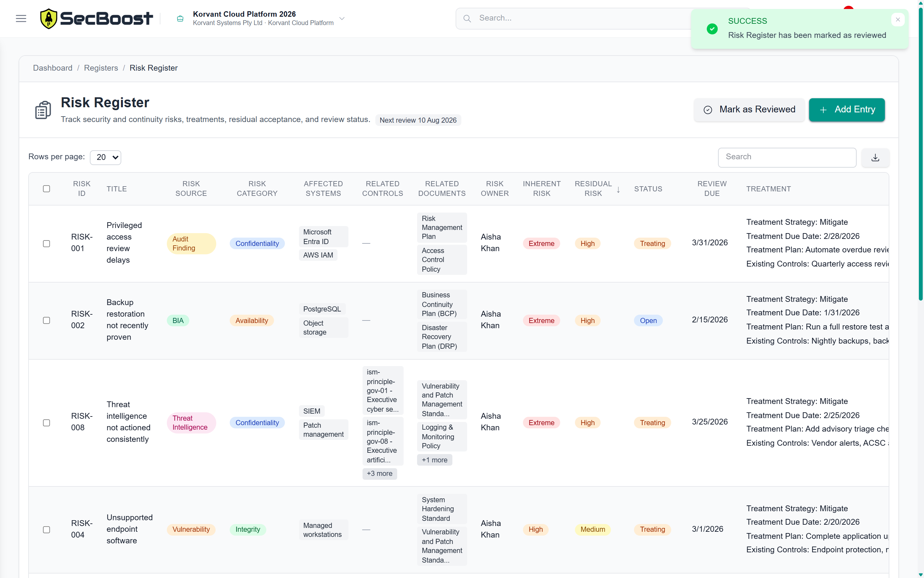Click review due date 2/15/2026
The image size is (924, 578).
click(709, 320)
